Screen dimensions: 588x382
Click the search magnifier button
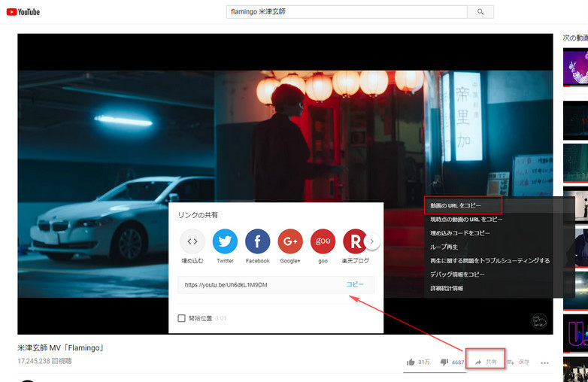(x=480, y=12)
